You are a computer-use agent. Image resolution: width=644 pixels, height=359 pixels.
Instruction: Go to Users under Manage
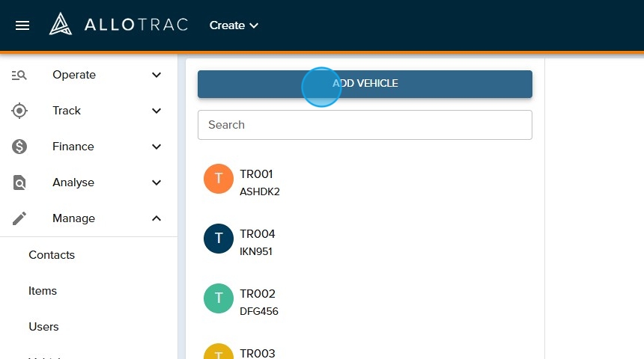(43, 327)
